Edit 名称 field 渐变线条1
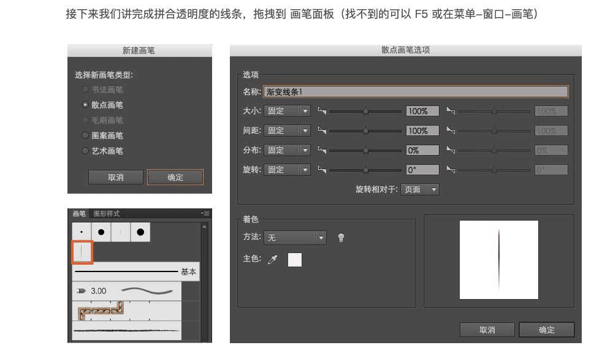613x364 pixels. (416, 92)
